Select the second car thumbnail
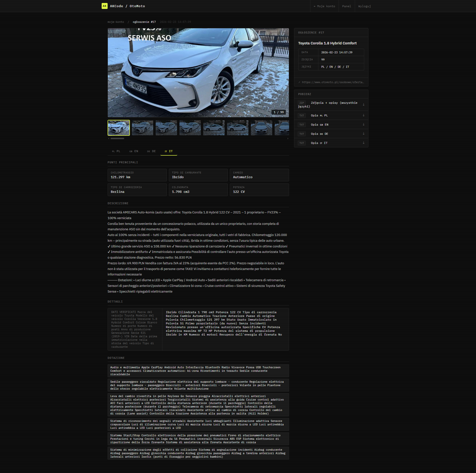476x473 pixels. 143,128
